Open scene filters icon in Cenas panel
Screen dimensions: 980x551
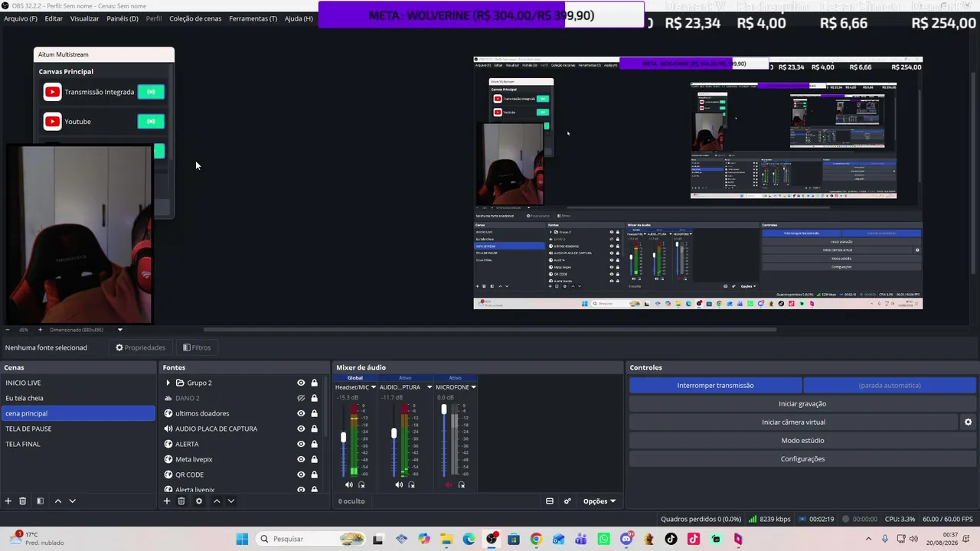(40, 501)
